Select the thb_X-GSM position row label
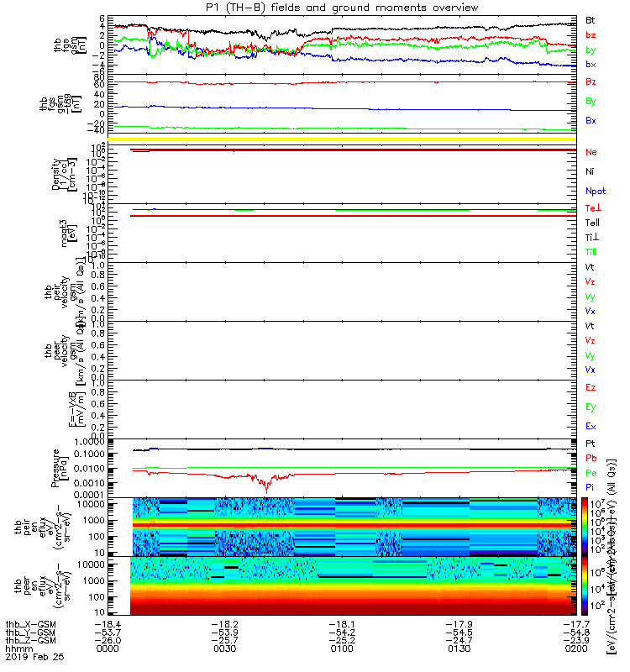 pyautogui.click(x=30, y=624)
